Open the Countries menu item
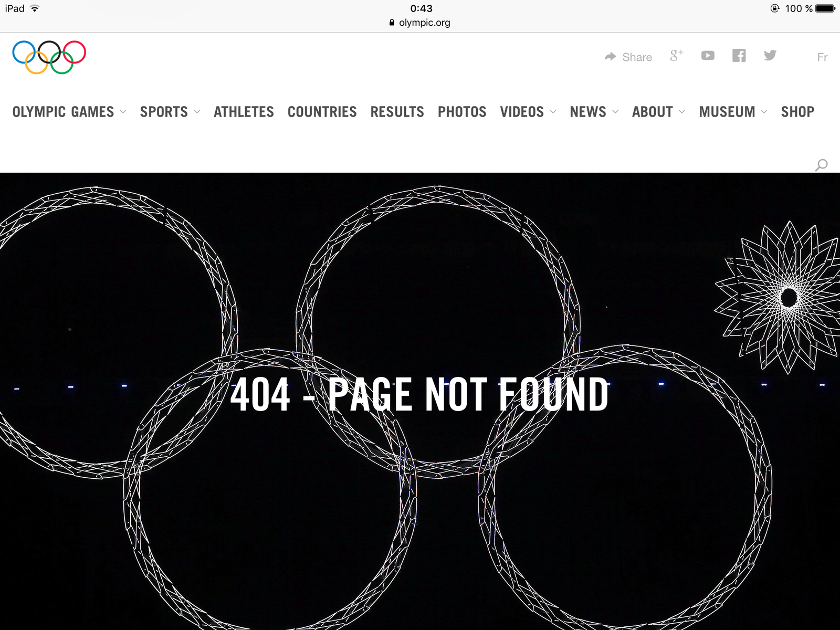The width and height of the screenshot is (840, 630). pyautogui.click(x=322, y=112)
